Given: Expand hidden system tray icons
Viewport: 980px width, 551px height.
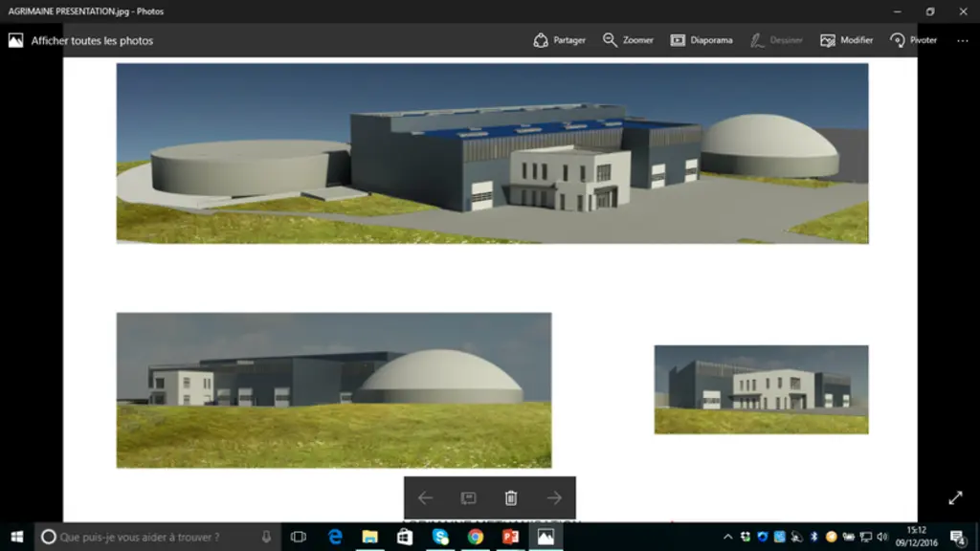Looking at the screenshot, I should [x=727, y=537].
